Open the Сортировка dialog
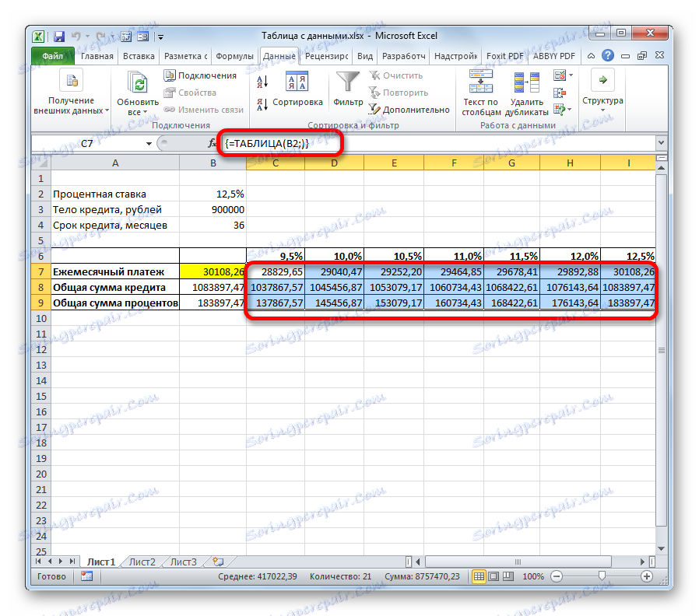This screenshot has height=616, width=699. [x=297, y=89]
